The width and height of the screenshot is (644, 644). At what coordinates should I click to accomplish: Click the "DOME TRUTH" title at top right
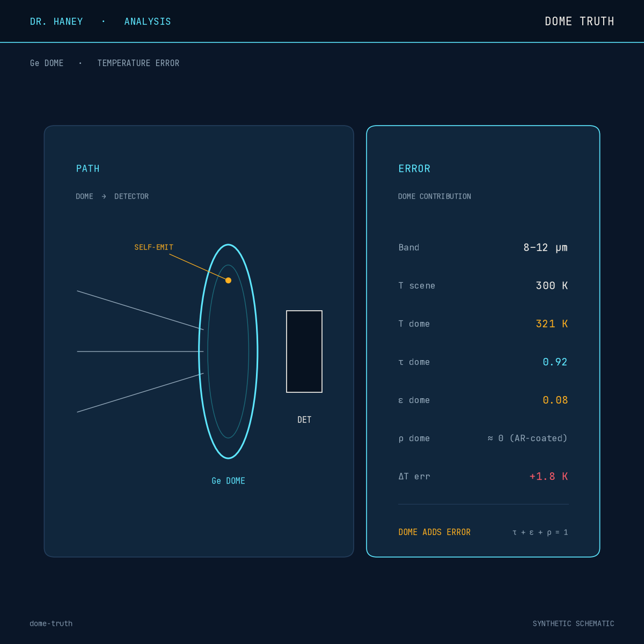point(580,21)
